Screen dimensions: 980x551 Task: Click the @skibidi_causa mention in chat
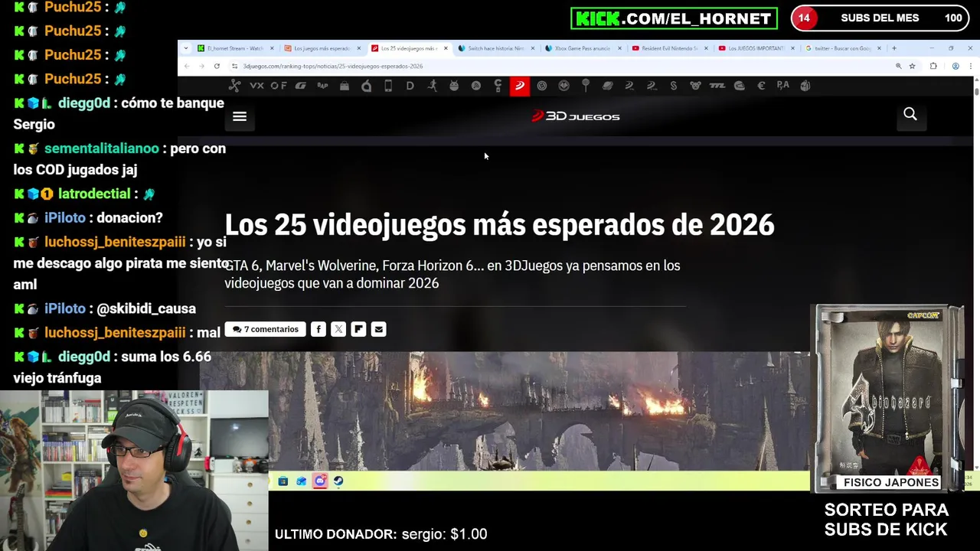click(146, 308)
